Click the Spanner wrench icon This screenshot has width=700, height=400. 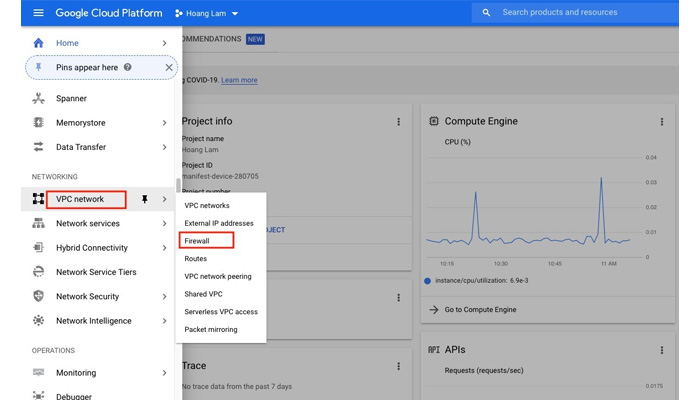(x=38, y=98)
